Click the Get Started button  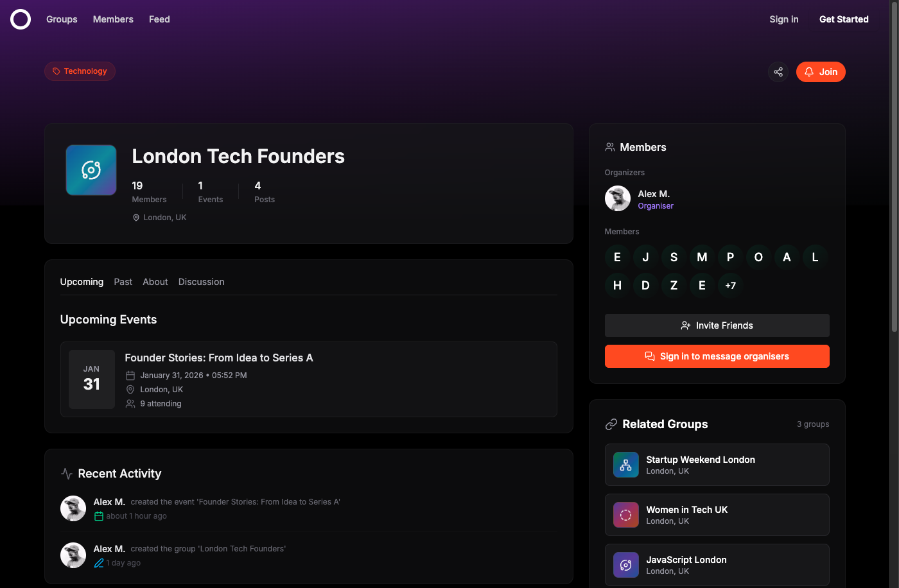coord(844,19)
